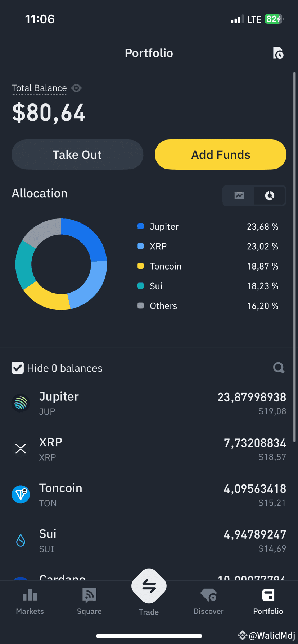Tap the Toncoin coin logo icon
The image size is (298, 644).
pyautogui.click(x=21, y=494)
